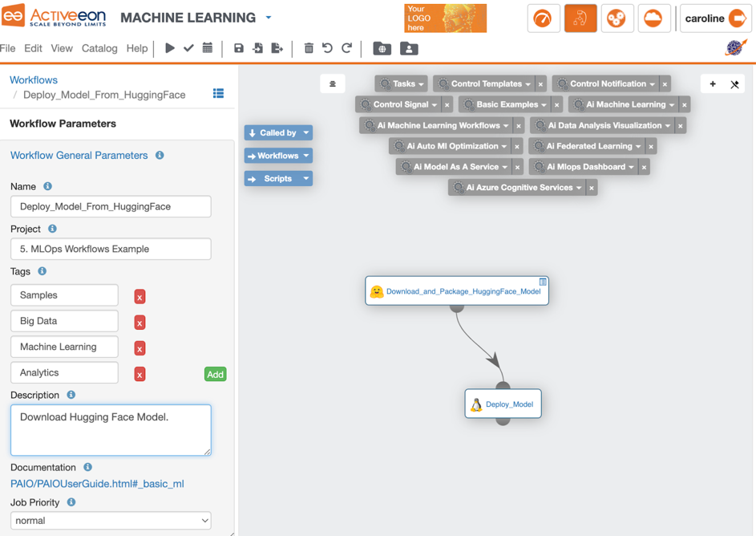
Task: Click the trash Clear icon
Action: coord(309,48)
